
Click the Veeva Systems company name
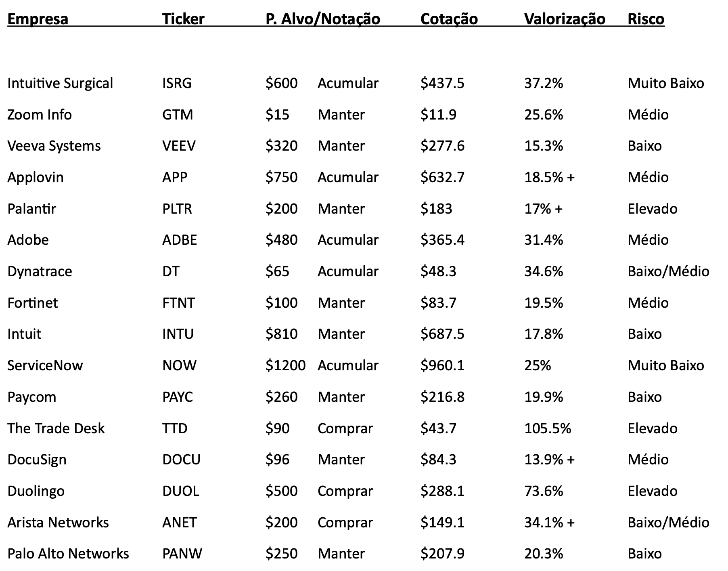(x=54, y=146)
